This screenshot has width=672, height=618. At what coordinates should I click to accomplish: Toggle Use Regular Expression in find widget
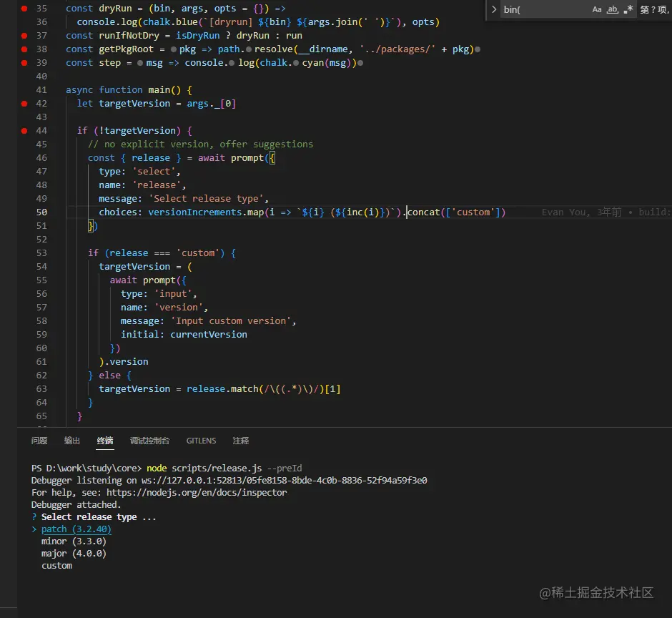[628, 9]
